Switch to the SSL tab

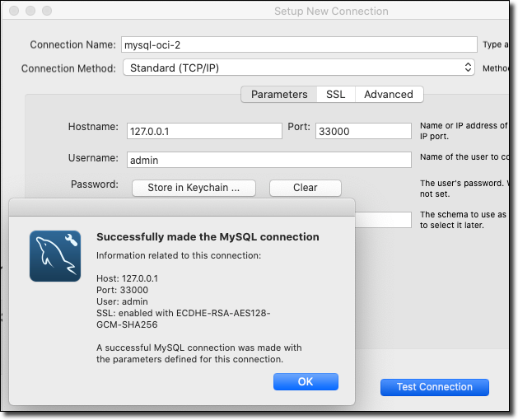tap(336, 95)
